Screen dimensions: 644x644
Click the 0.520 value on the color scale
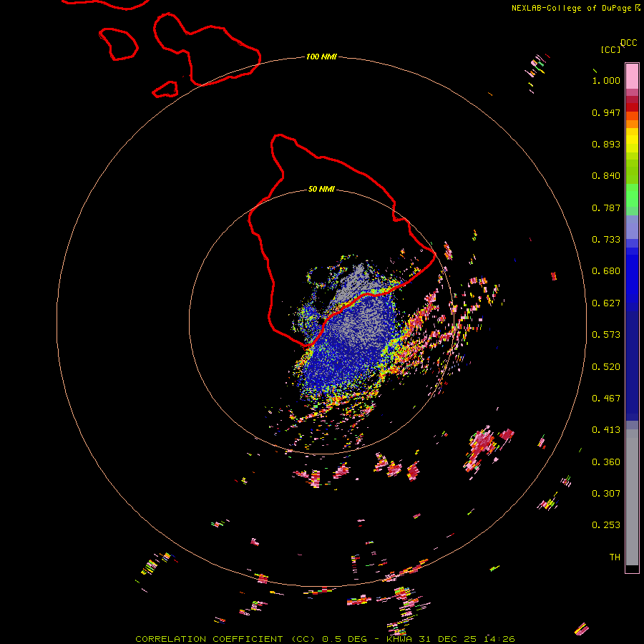(606, 367)
